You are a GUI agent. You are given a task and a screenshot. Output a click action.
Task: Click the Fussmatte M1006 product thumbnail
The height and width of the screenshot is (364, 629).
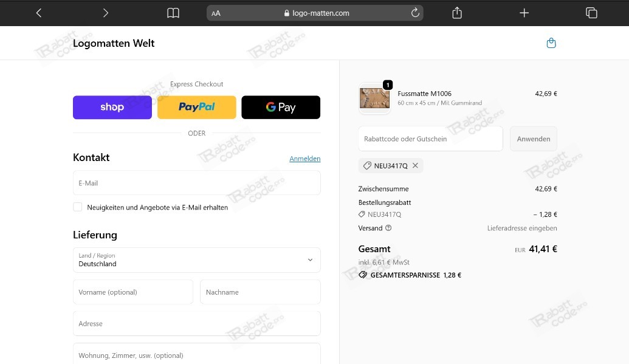pos(374,98)
